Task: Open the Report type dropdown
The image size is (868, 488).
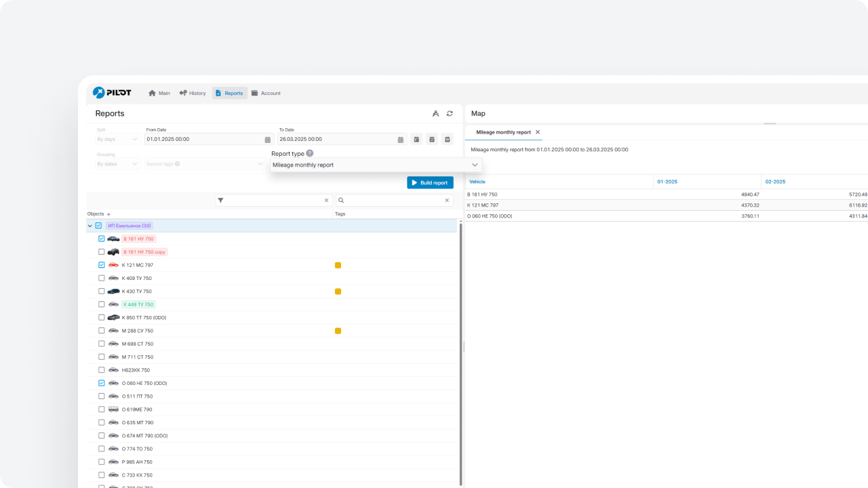Action: [375, 165]
